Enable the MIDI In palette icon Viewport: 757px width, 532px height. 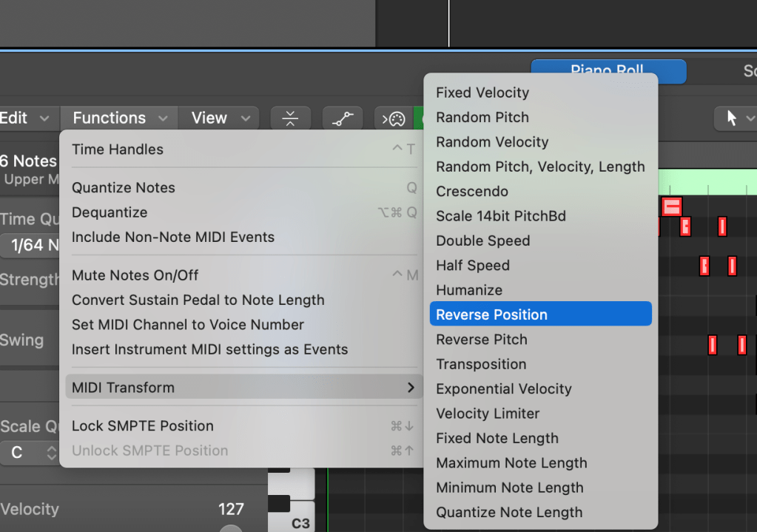pyautogui.click(x=394, y=118)
